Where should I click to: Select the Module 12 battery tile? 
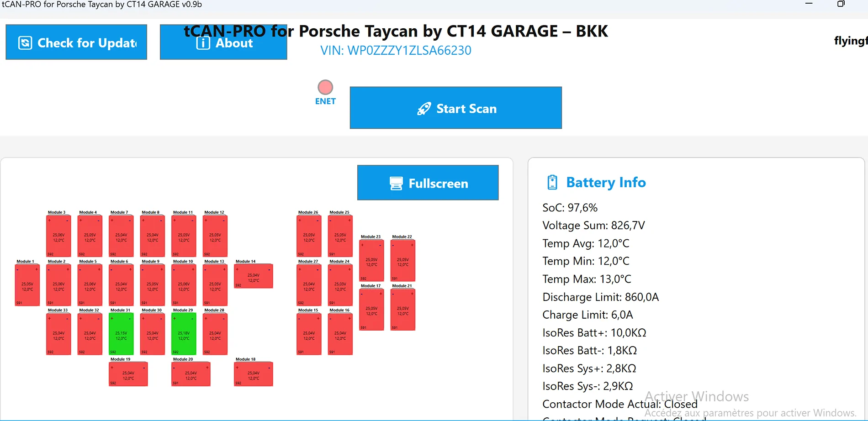215,236
